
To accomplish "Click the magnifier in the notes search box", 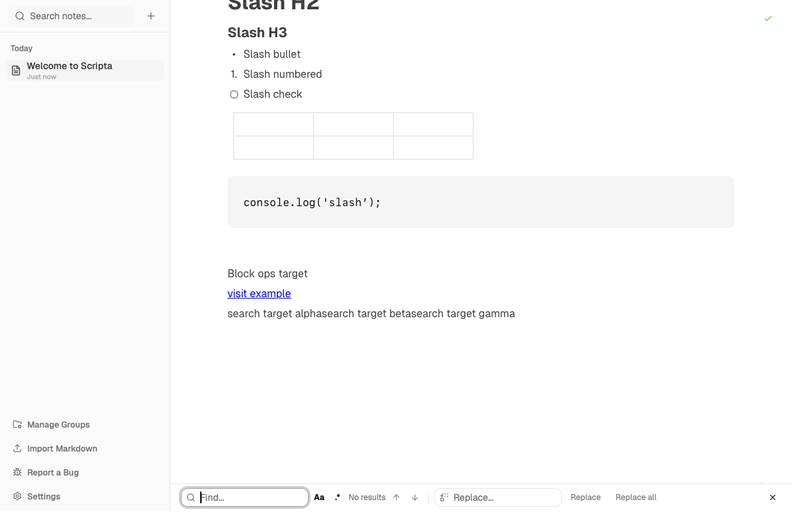I will [x=19, y=15].
